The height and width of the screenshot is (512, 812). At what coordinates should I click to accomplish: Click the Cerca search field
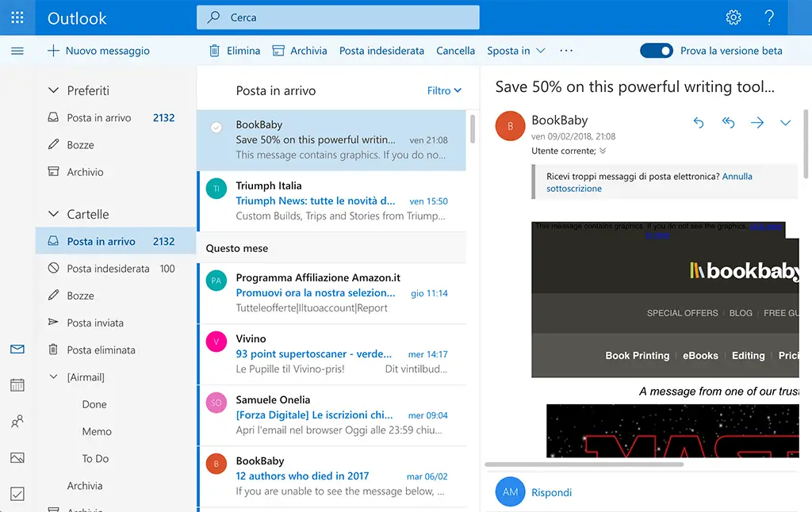pyautogui.click(x=338, y=17)
